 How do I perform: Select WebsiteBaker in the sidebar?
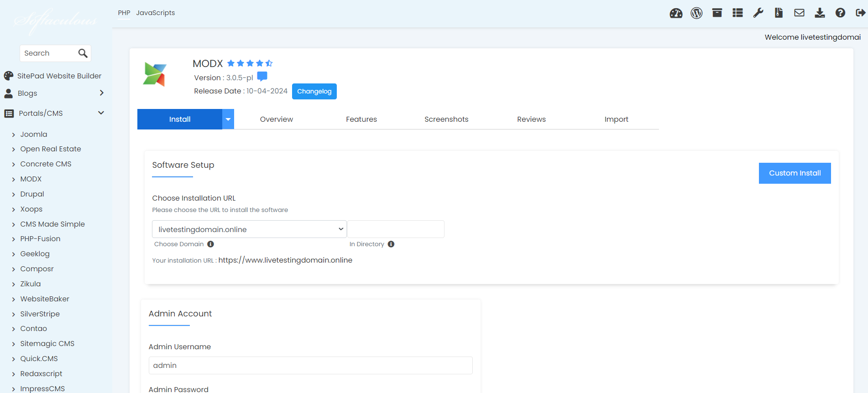tap(45, 299)
